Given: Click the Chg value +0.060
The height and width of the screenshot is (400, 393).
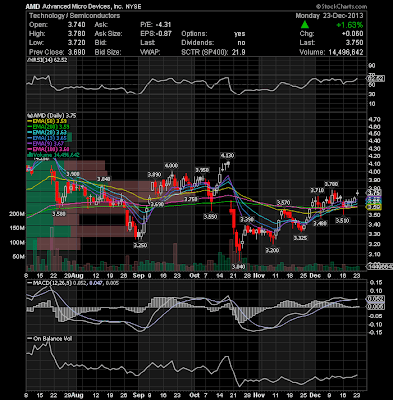Looking at the screenshot, I should [352, 34].
